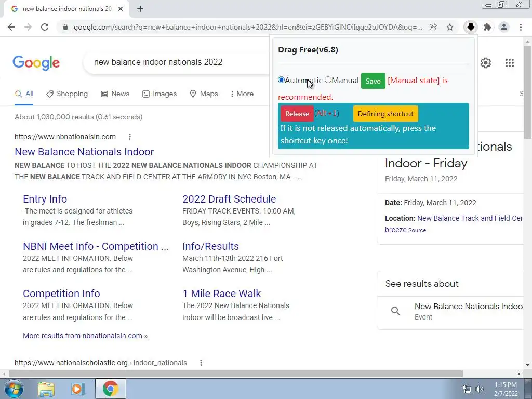Launch the media player from the taskbar
The width and height of the screenshot is (532, 399).
tap(77, 389)
